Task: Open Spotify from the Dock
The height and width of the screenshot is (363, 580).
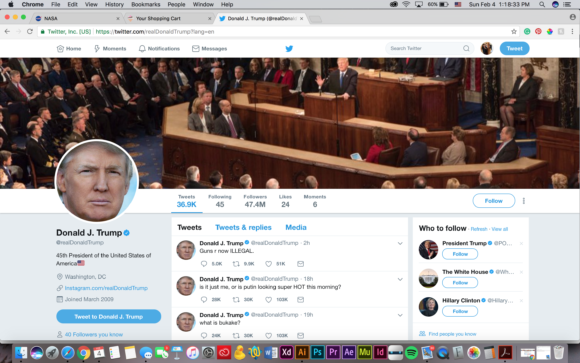Action: coord(411,353)
